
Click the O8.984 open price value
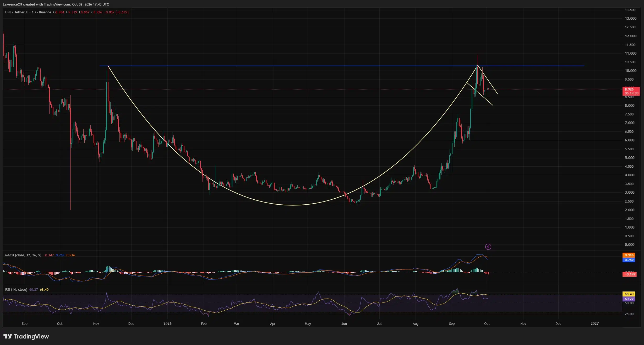coord(59,12)
